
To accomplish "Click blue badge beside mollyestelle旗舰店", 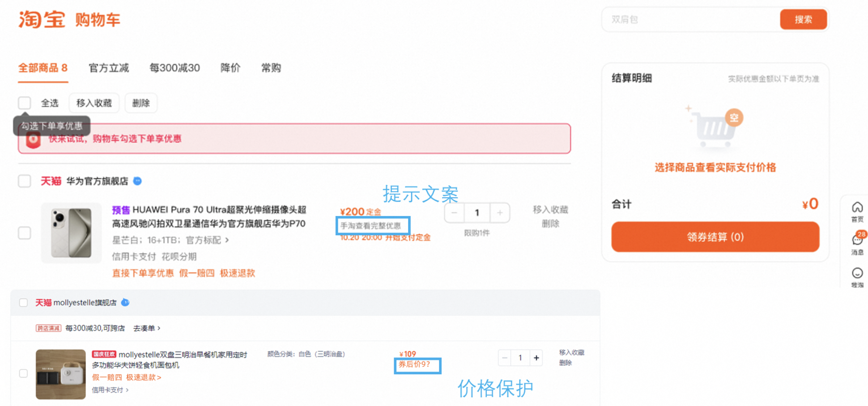I will 125,303.
